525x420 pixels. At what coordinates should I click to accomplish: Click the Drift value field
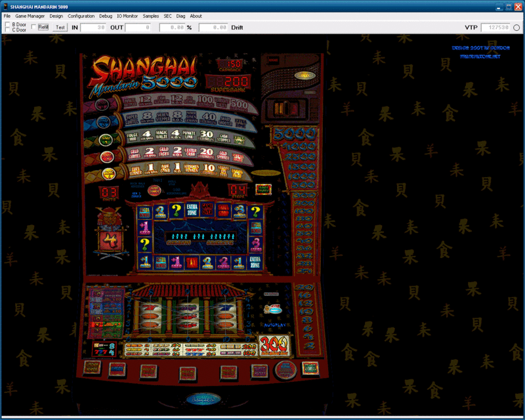(213, 28)
